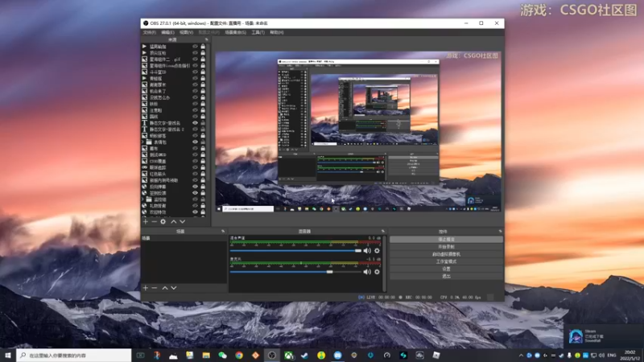Toggle the eye on the first 静态文字 text source
This screenshot has width=644, height=362.
click(x=195, y=123)
